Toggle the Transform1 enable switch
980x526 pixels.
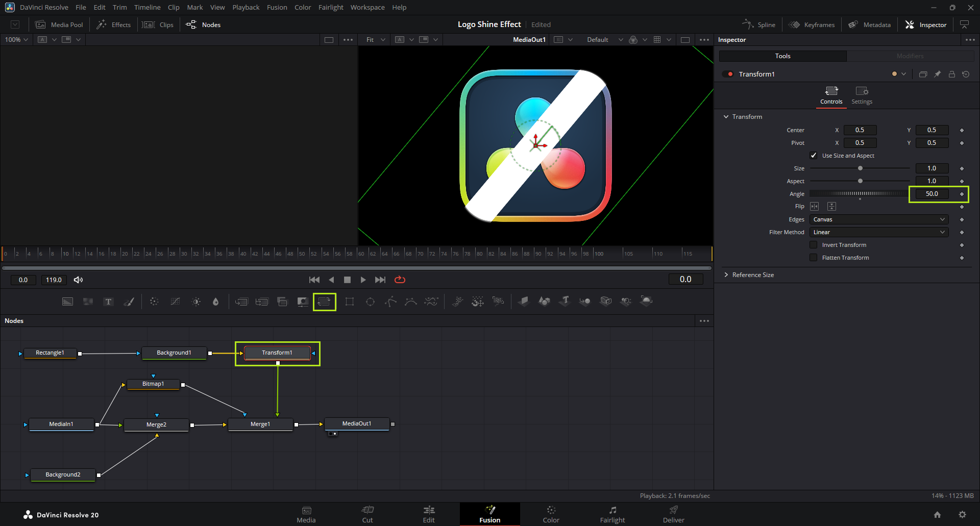(x=728, y=74)
